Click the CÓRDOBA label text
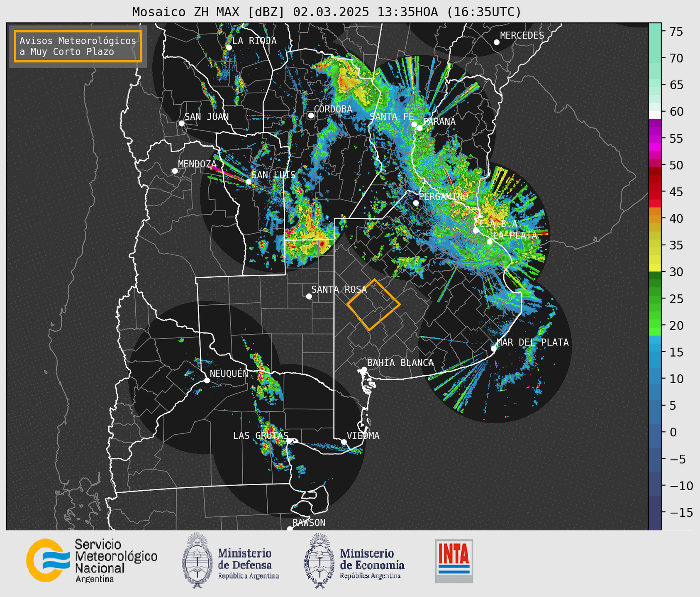This screenshot has width=700, height=597. pos(333,109)
